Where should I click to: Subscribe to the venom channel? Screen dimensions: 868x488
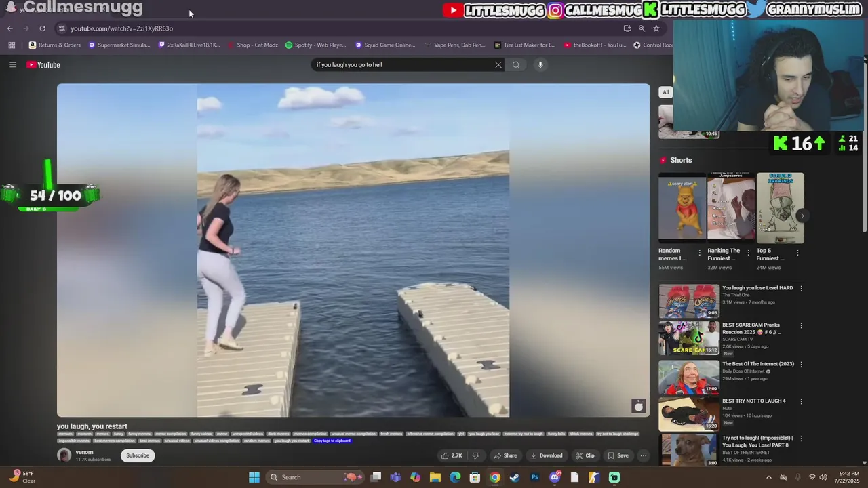click(x=138, y=455)
